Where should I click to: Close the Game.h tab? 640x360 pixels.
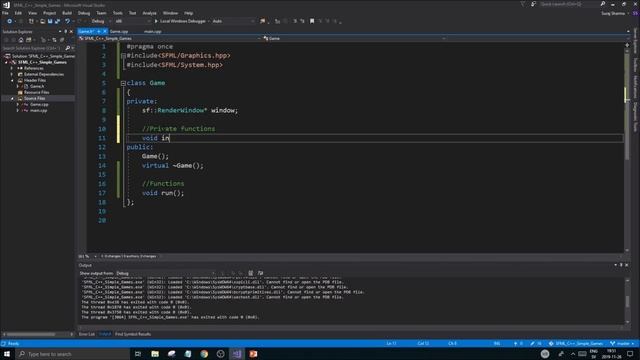[x=104, y=31]
